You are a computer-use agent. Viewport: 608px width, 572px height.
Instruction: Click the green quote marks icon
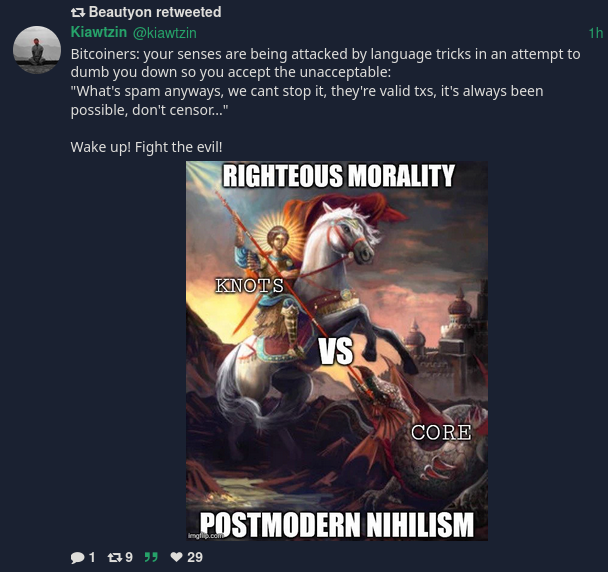pos(151,557)
